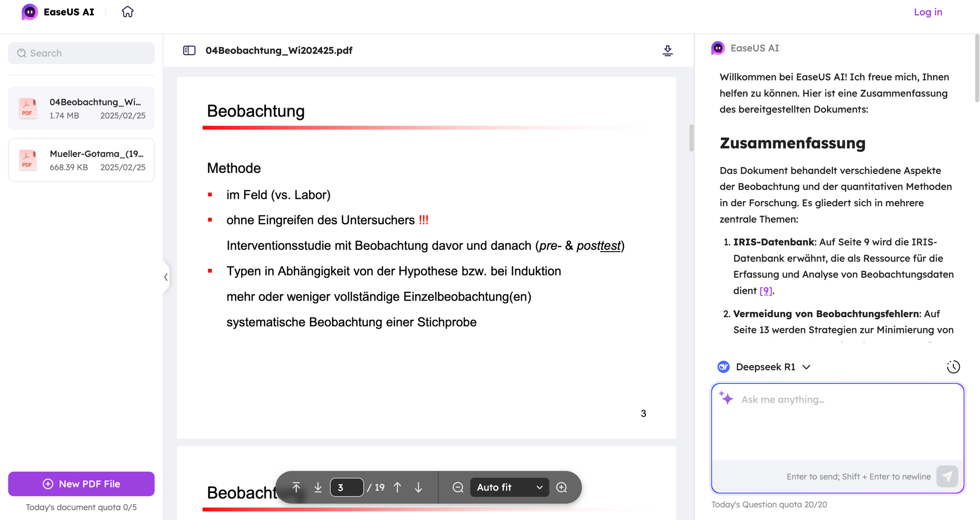Download the PDF with download icon
This screenshot has height=520, width=980.
coord(667,50)
